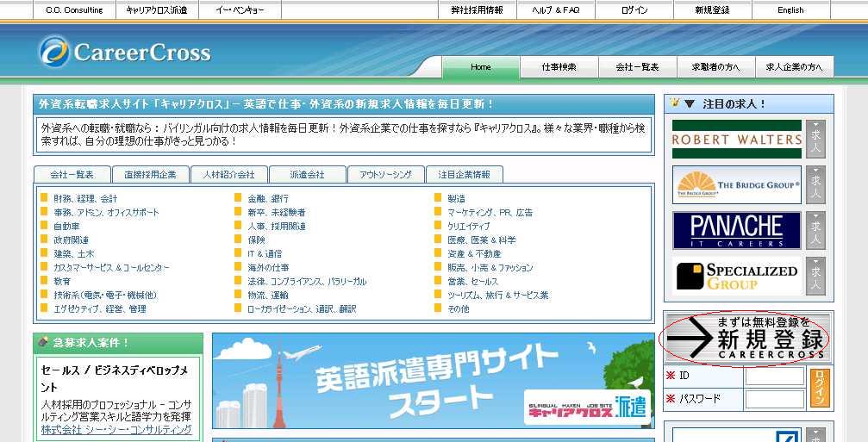This screenshot has height=442, width=868.
Task: Click 求人 button beside Robert Walters
Action: click(x=815, y=140)
